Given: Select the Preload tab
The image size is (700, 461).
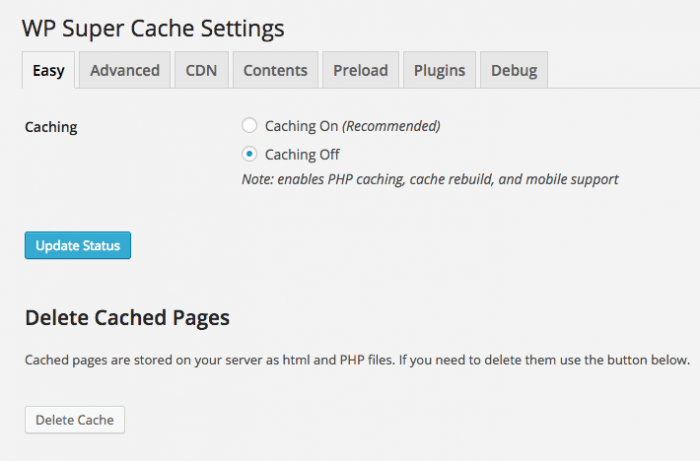Looking at the screenshot, I should point(361,70).
